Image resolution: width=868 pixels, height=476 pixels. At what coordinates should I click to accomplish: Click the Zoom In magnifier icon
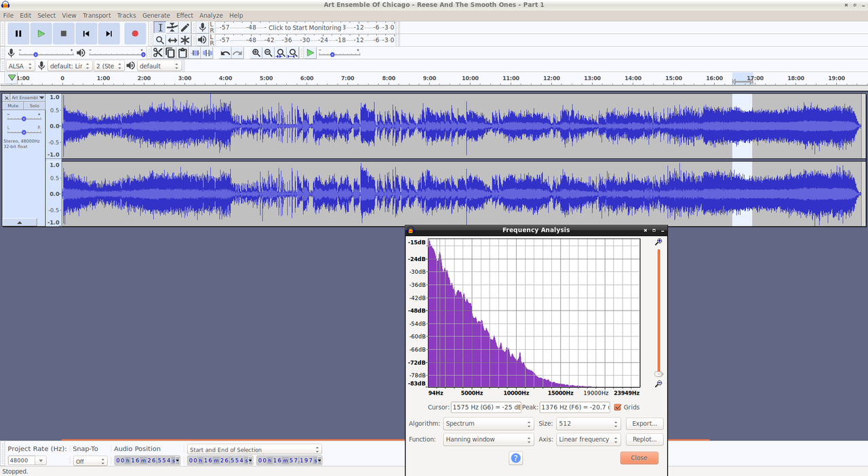pyautogui.click(x=256, y=53)
